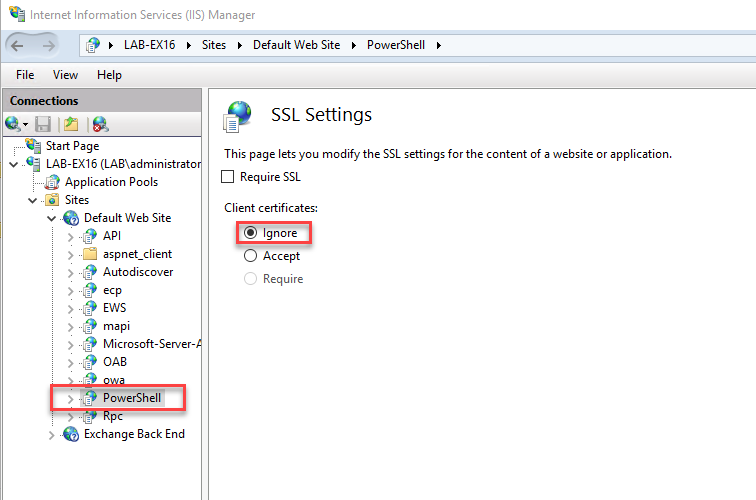Viewport: 756px width, 500px height.
Task: Click the Delete Connection icon with red X
Action: coord(100,124)
